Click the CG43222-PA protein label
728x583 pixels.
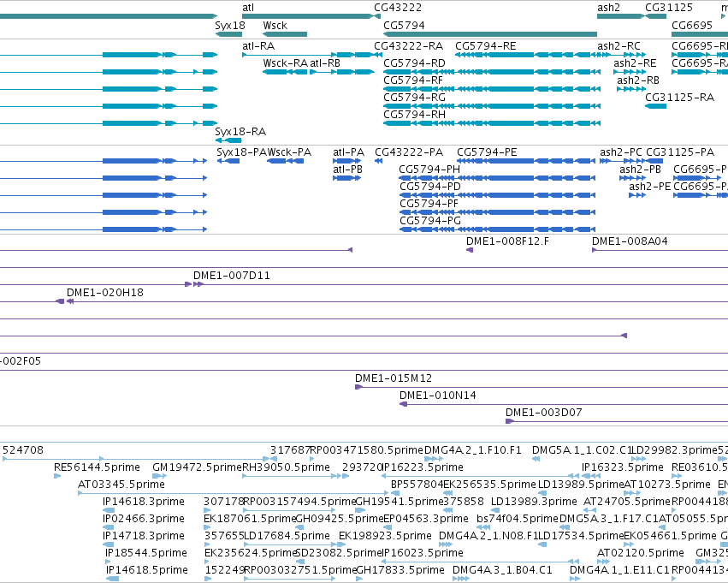pos(409,152)
